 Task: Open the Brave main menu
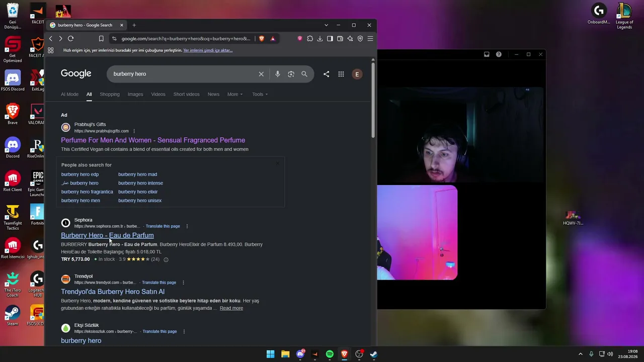[x=370, y=39]
